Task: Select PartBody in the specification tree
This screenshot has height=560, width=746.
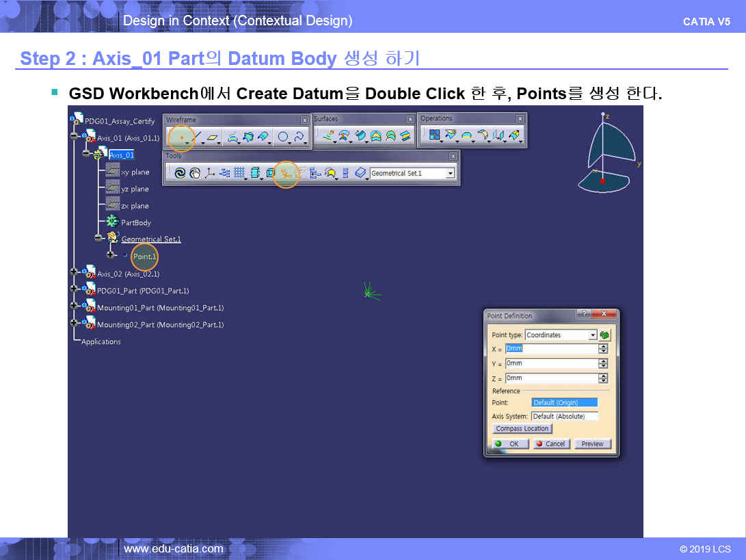Action: [135, 222]
